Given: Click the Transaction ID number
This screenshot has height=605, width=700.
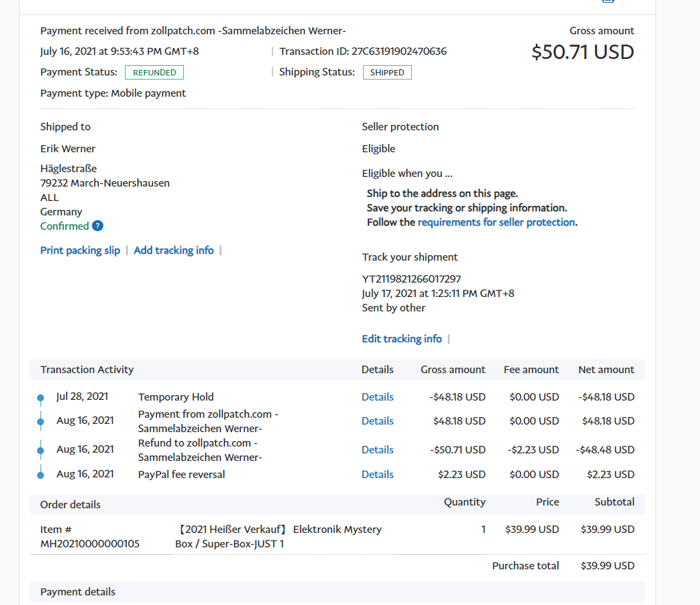Looking at the screenshot, I should [399, 51].
